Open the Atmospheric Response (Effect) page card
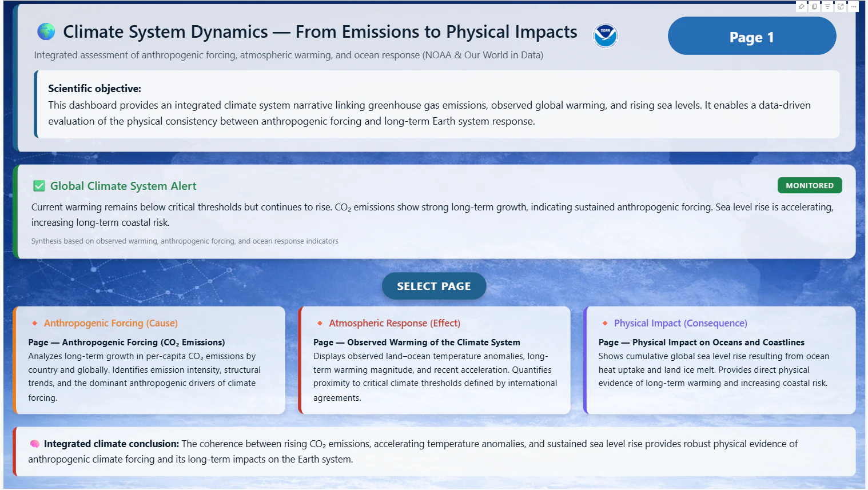 [434, 360]
